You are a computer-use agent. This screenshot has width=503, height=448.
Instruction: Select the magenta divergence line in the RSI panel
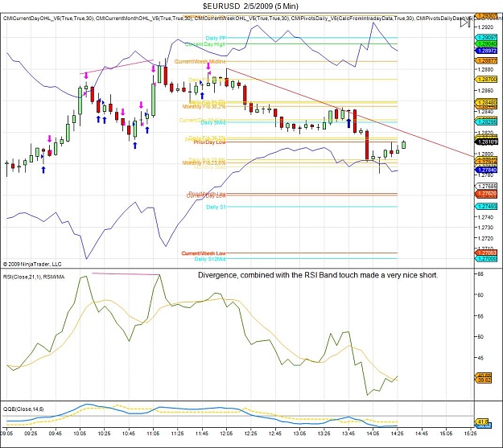126,273
